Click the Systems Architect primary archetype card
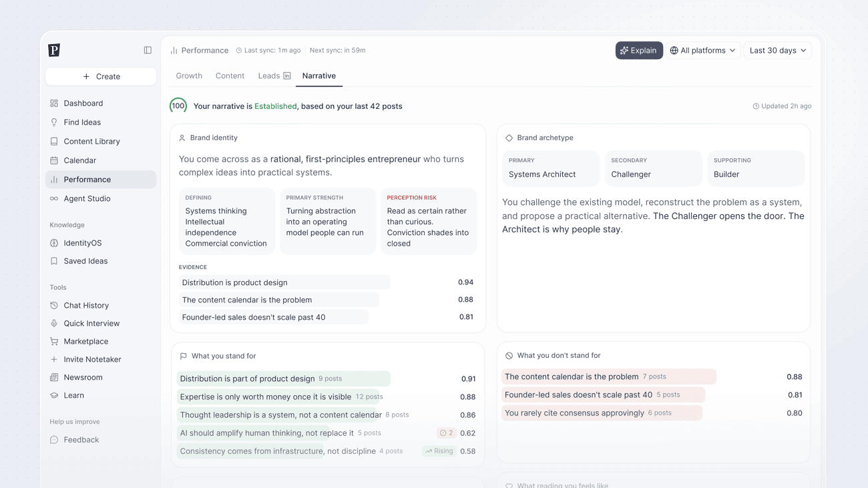Viewport: 868px width, 488px height. (x=551, y=168)
